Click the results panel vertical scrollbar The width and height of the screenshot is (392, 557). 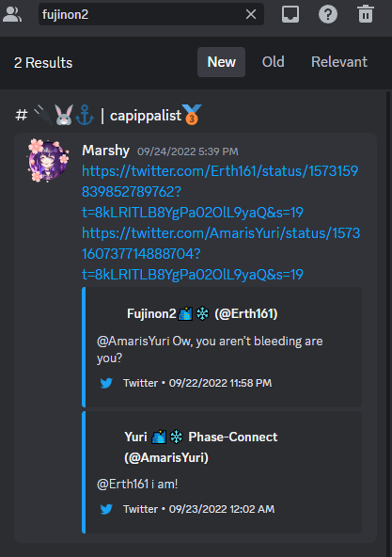388,320
